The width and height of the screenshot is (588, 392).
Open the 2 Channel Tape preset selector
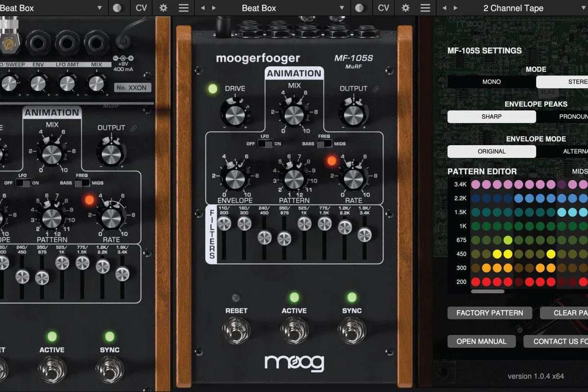[513, 8]
